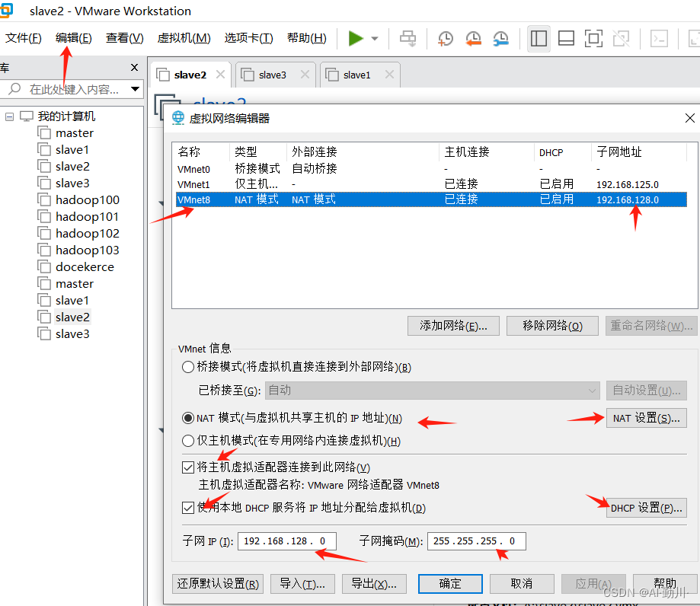Screen dimensions: 700x606
Task: Open the 已桥接至 自动 dropdown
Action: tap(432, 391)
